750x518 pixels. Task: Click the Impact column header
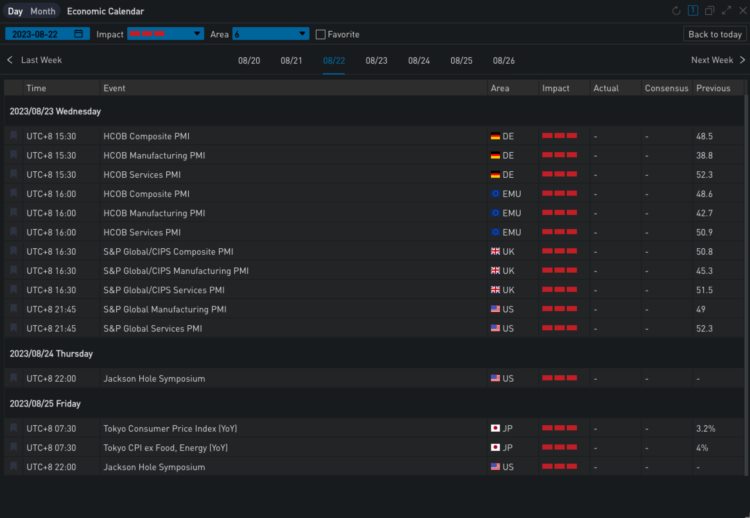556,88
